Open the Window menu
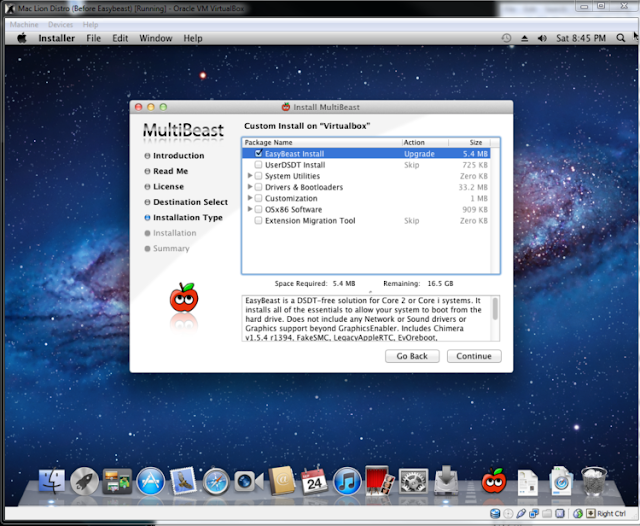Viewport: 640px width, 526px height. point(156,38)
